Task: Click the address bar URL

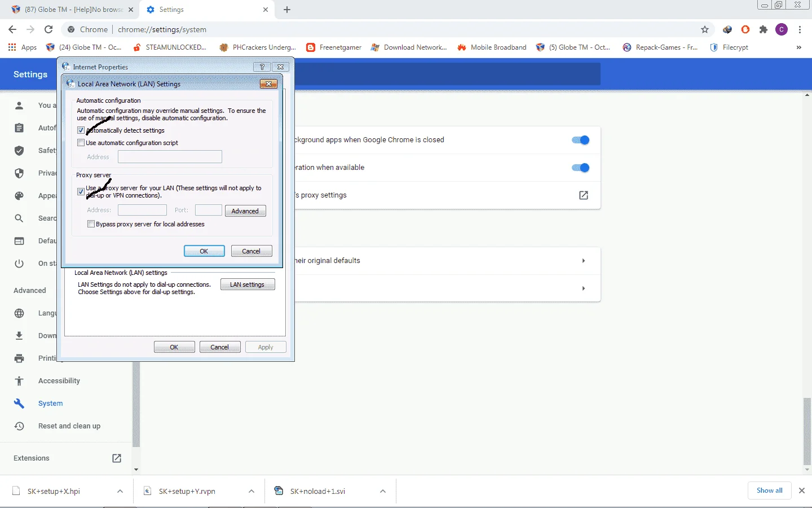Action: [162, 29]
